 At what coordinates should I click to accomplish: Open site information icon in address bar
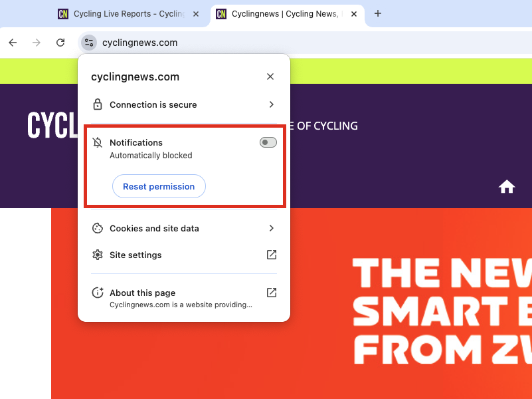(x=89, y=43)
